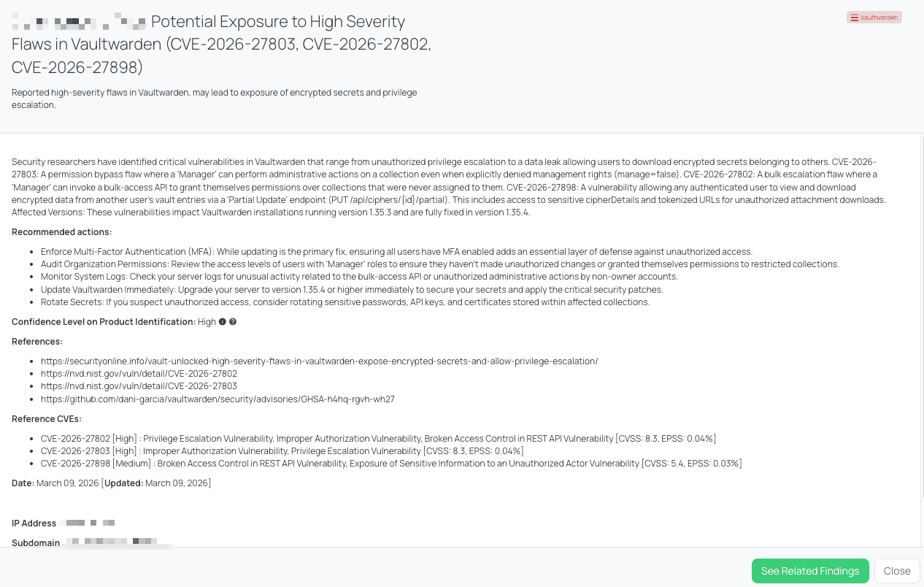The image size is (924, 587).
Task: Open the NVD link for CVE-2026-27802
Action: coord(139,374)
